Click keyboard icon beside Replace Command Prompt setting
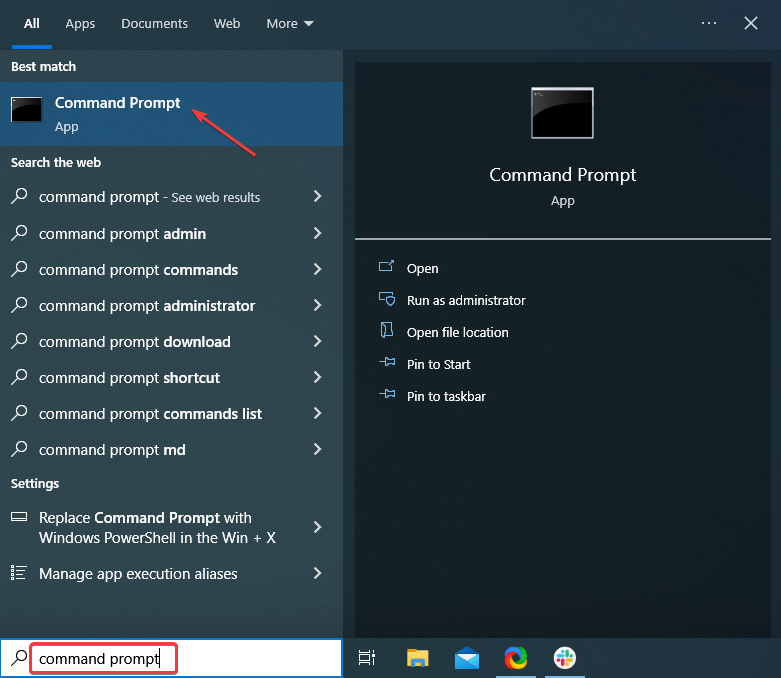The image size is (781, 678). (19, 517)
